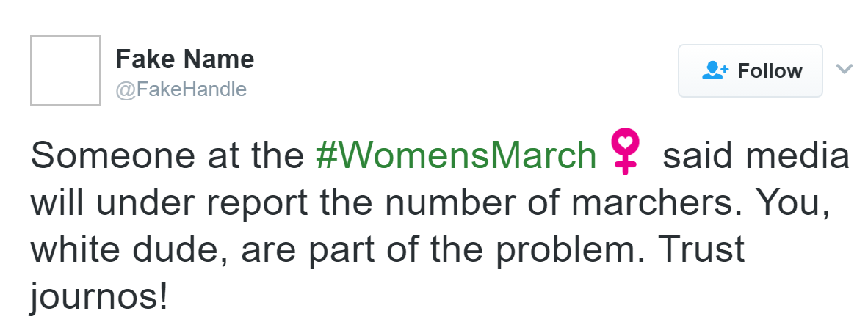Click the person-plus icon on Follow button
The image size is (868, 333).
tap(715, 70)
